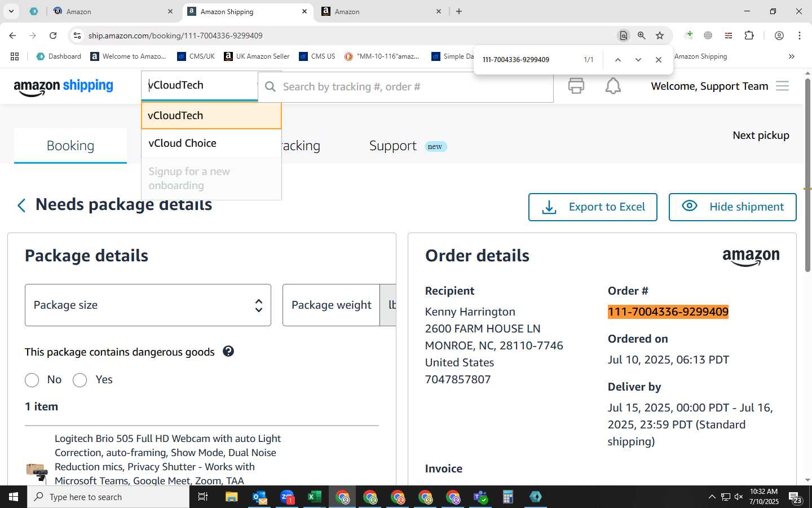Open Excel from the taskbar
Screen dimensions: 812x508
click(315, 497)
